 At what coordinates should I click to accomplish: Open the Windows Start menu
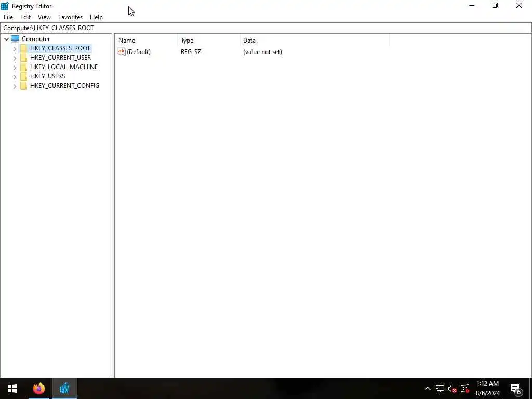pyautogui.click(x=12, y=389)
